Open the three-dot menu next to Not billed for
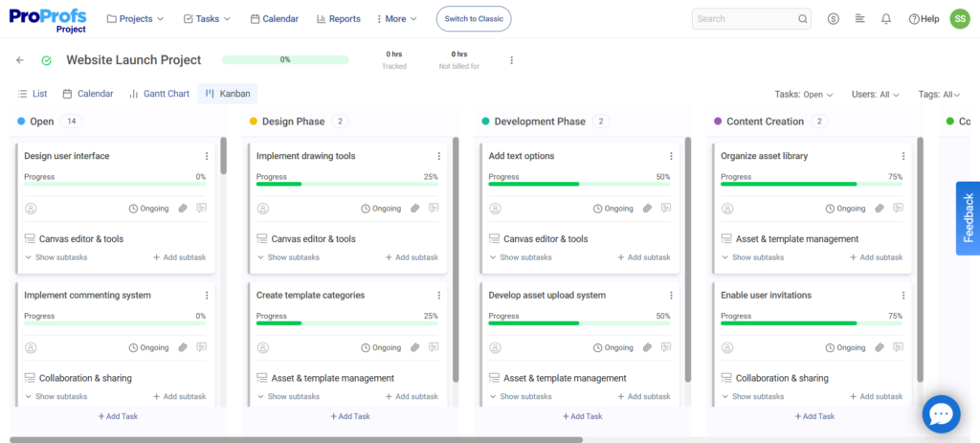Viewport: 980px width, 443px height. click(x=511, y=60)
